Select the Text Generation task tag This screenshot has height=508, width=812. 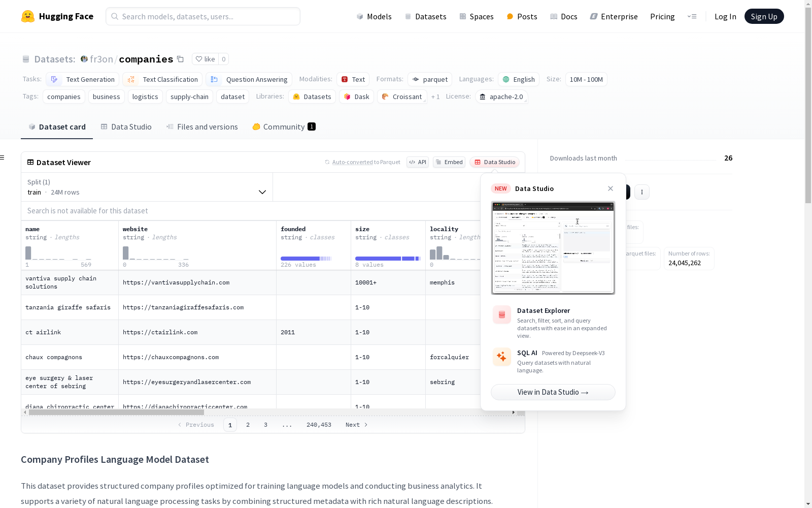click(82, 79)
